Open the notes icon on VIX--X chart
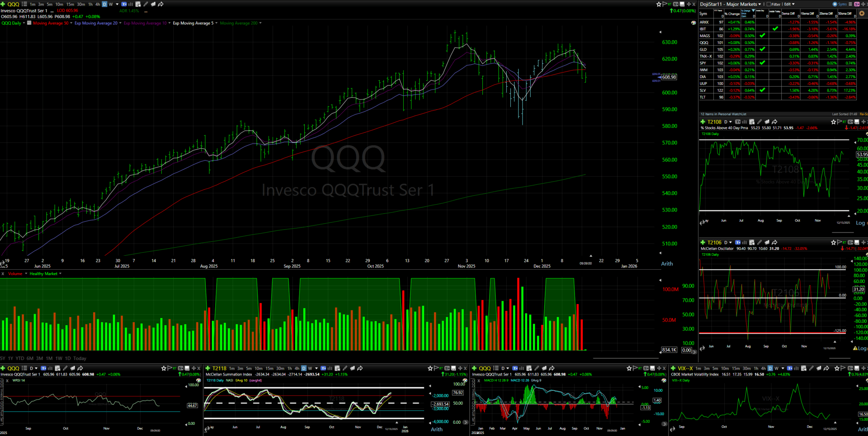Image resolution: width=868 pixels, height=436 pixels. (x=804, y=368)
